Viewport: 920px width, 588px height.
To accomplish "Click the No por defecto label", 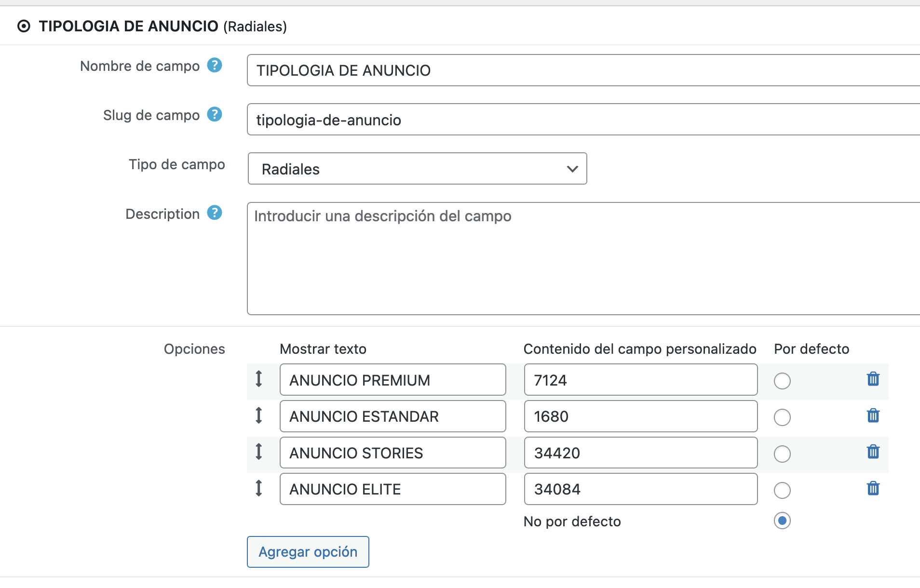I will click(572, 521).
